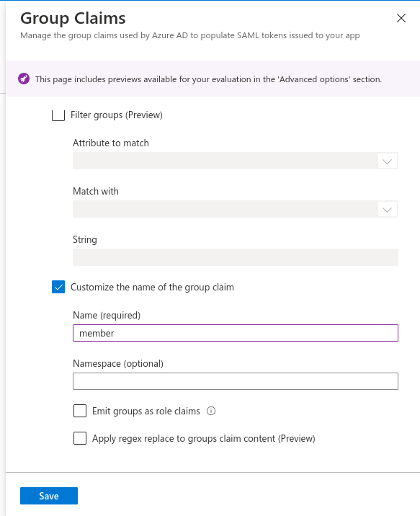This screenshot has height=516, width=420.
Task: Close the Group Claims panel
Action: pos(401,18)
